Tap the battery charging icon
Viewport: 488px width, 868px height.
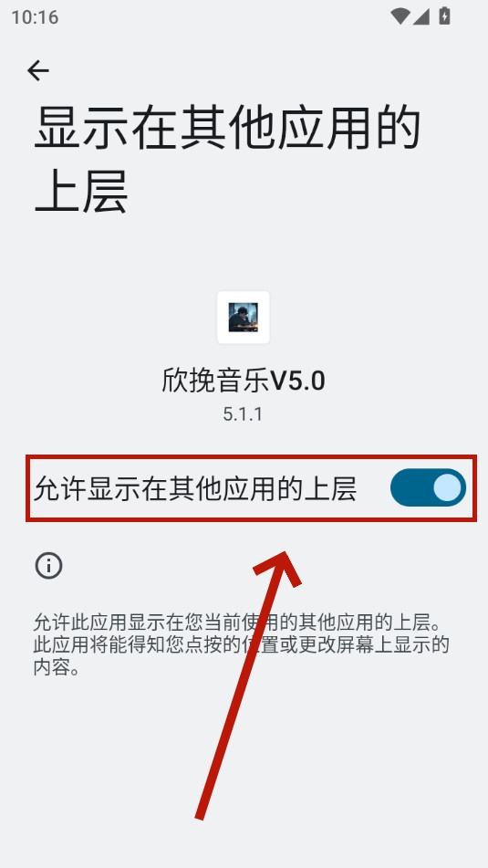pyautogui.click(x=445, y=16)
